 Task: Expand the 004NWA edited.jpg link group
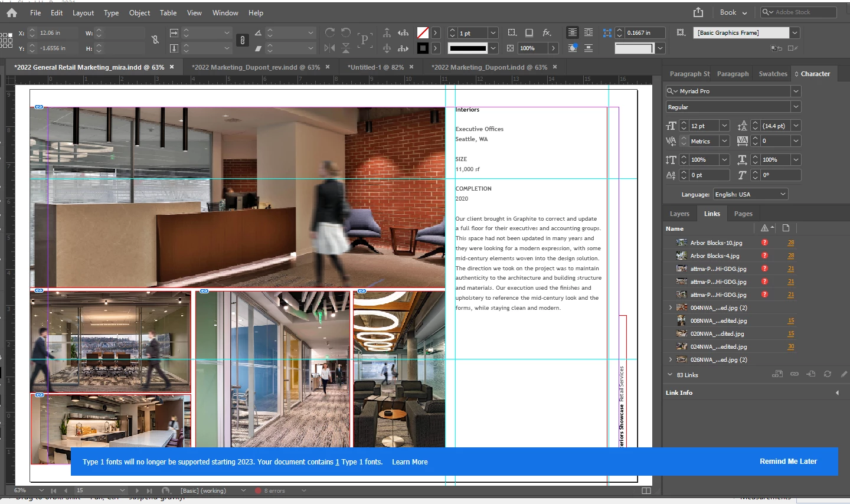[671, 307]
